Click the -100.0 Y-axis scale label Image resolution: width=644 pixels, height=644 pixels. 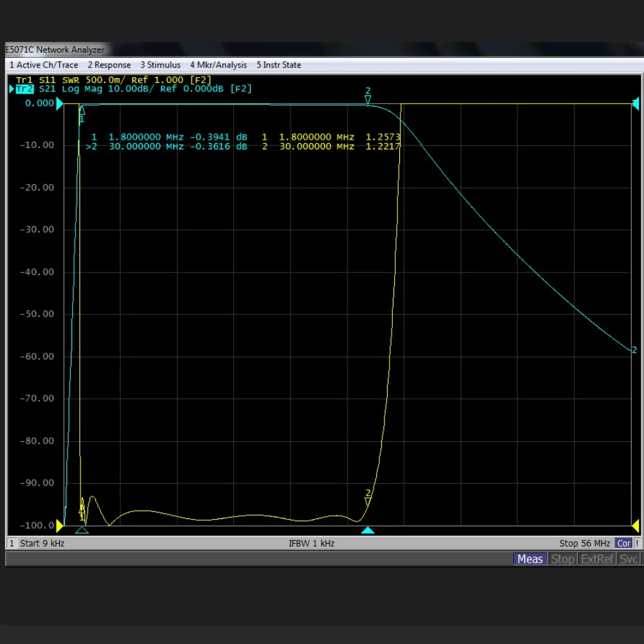coord(37,526)
